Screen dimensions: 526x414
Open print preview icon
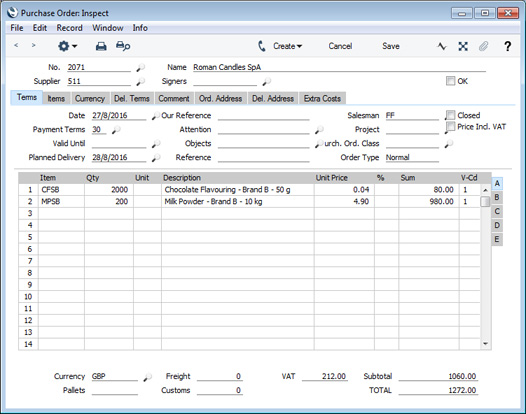pyautogui.click(x=123, y=46)
